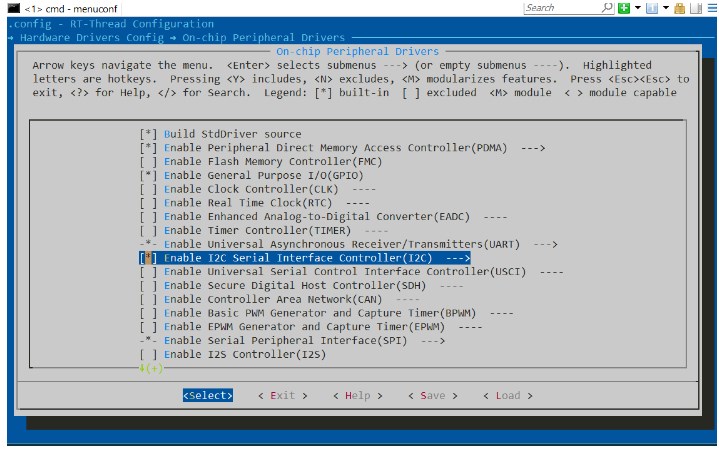Click the empty submenu dashes after EPWM

(470, 327)
